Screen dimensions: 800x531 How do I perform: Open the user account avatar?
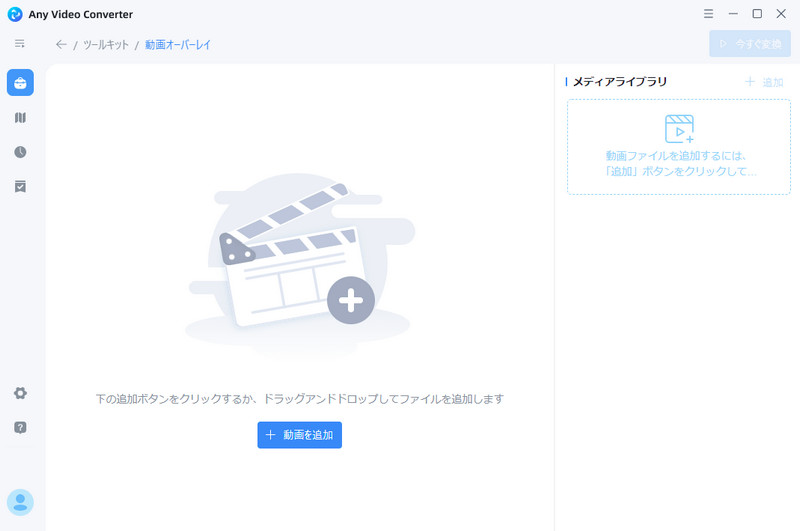(20, 502)
